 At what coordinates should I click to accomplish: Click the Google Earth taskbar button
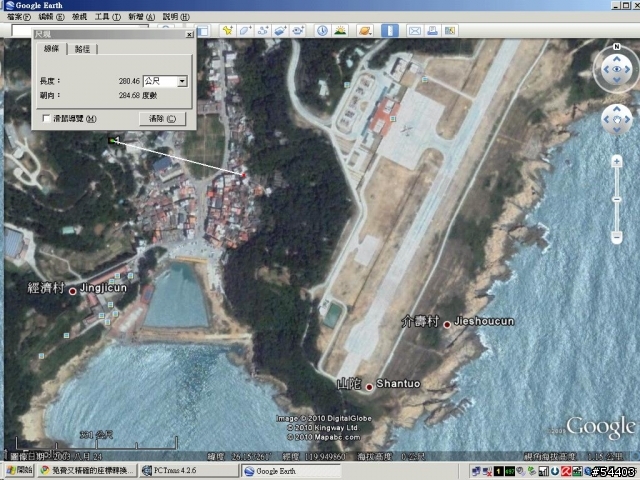point(291,471)
